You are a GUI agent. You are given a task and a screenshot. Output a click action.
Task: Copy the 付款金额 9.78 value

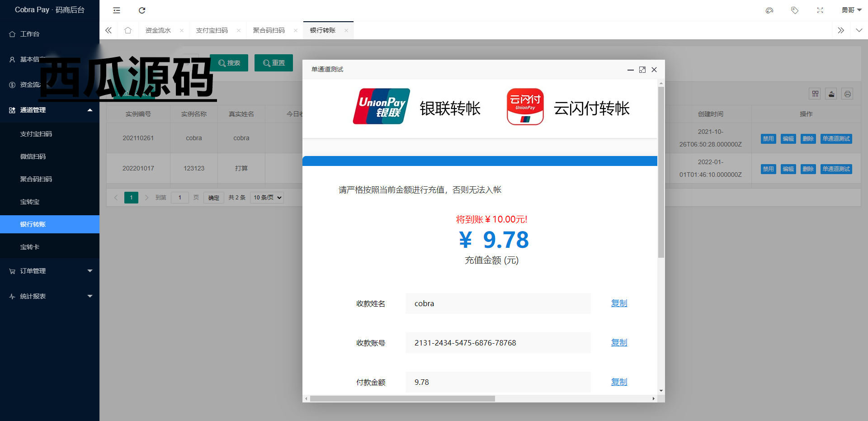click(619, 382)
